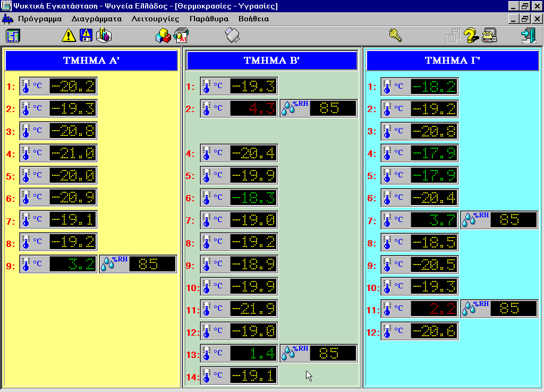
Task: Click the floppy disk alarm save icon
Action: click(86, 36)
